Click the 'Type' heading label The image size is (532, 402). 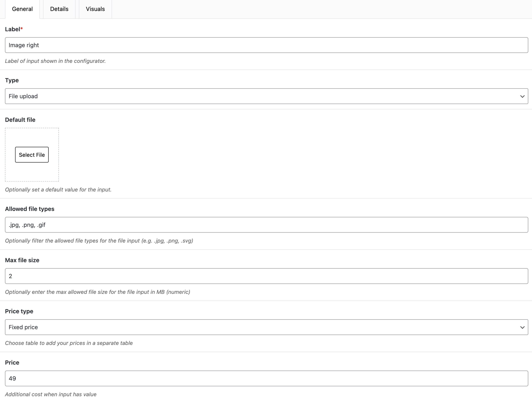[x=12, y=80]
